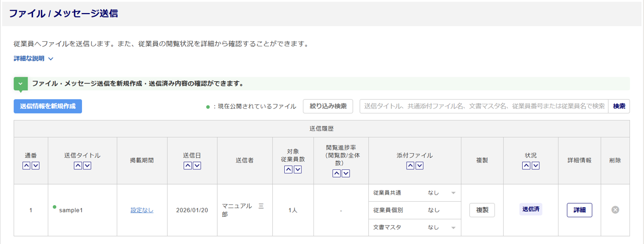The width and height of the screenshot is (644, 244).
Task: Sort 送信タイトル column ascending
Action: [x=78, y=165]
